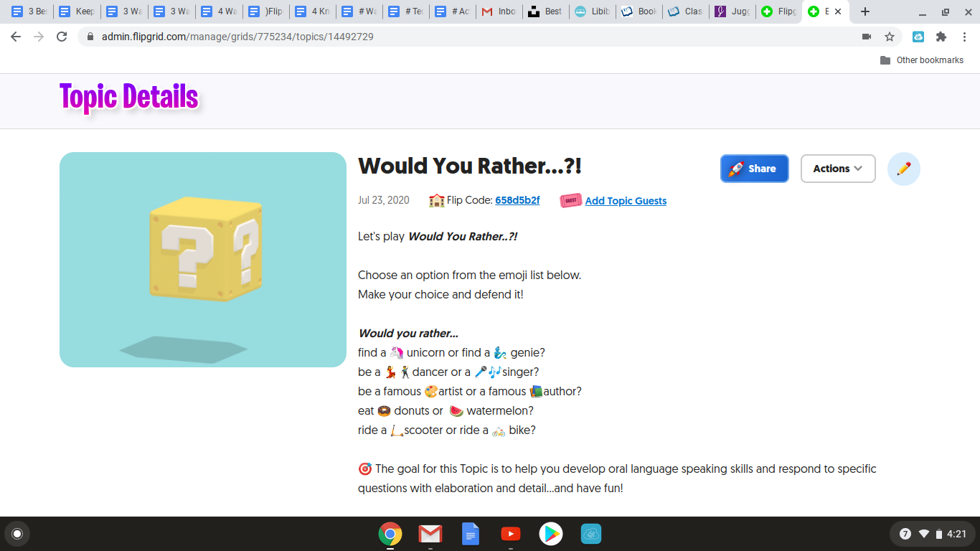
Task: Click the guest ticket icon
Action: point(570,201)
